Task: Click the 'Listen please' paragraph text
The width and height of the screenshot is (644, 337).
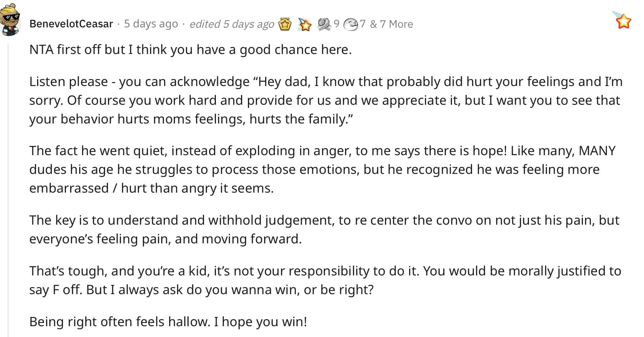Action: tap(326, 100)
